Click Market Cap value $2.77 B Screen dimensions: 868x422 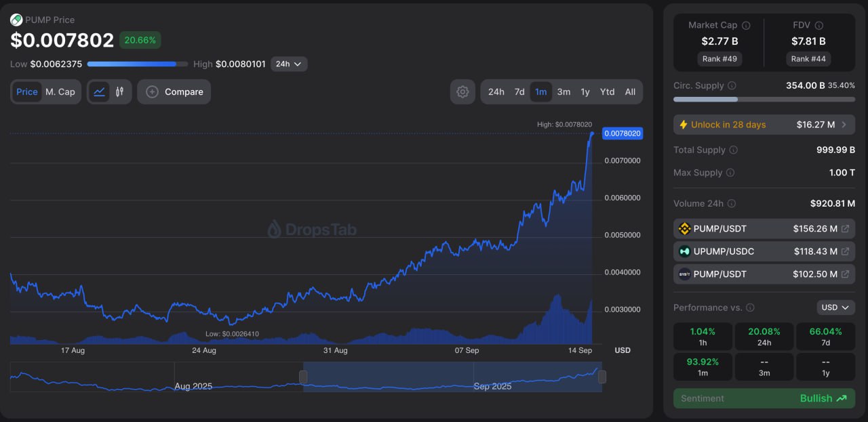pyautogui.click(x=719, y=41)
